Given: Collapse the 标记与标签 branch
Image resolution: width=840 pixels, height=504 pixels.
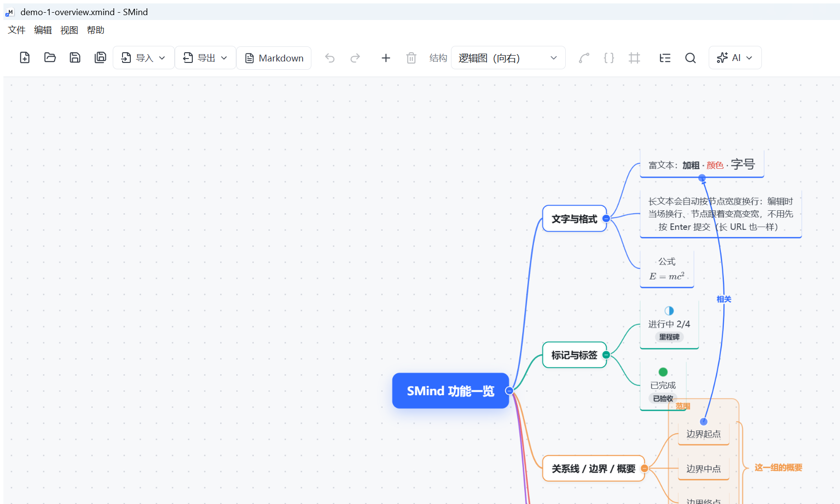Looking at the screenshot, I should coord(606,355).
